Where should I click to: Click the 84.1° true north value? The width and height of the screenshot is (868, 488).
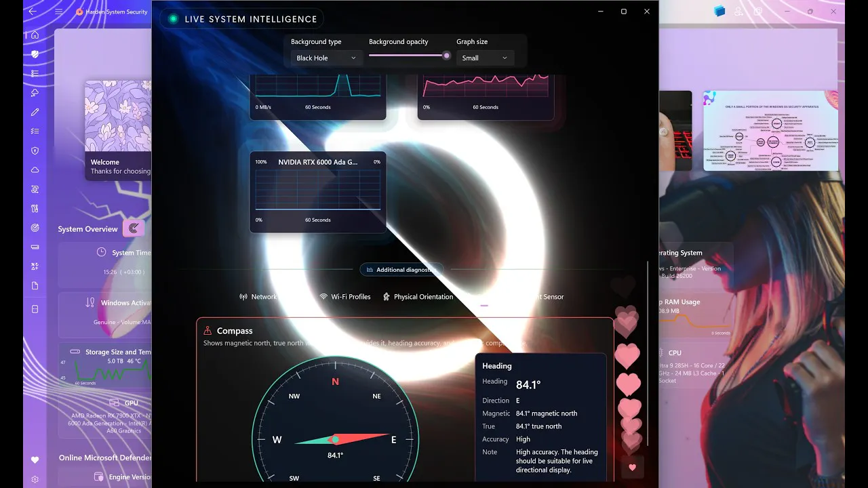click(539, 426)
